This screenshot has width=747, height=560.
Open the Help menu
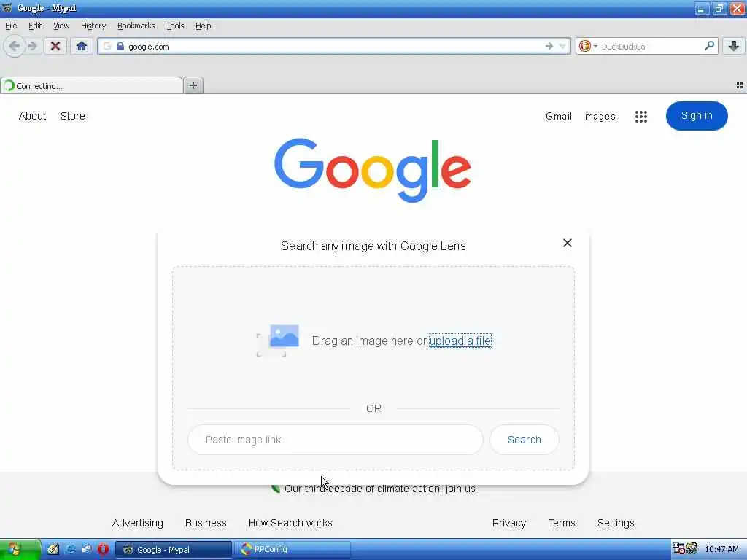point(203,26)
